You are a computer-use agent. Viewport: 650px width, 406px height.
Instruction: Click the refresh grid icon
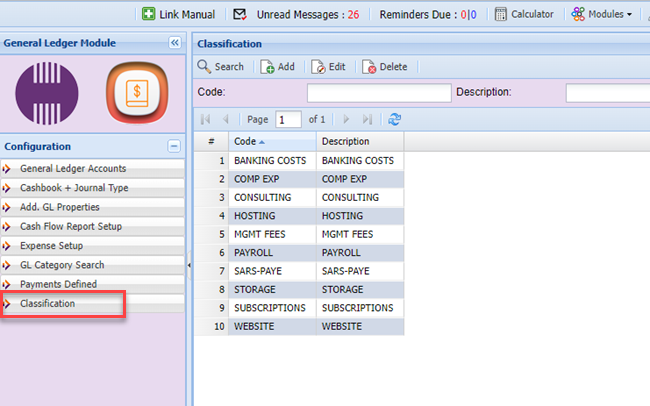pyautogui.click(x=395, y=119)
